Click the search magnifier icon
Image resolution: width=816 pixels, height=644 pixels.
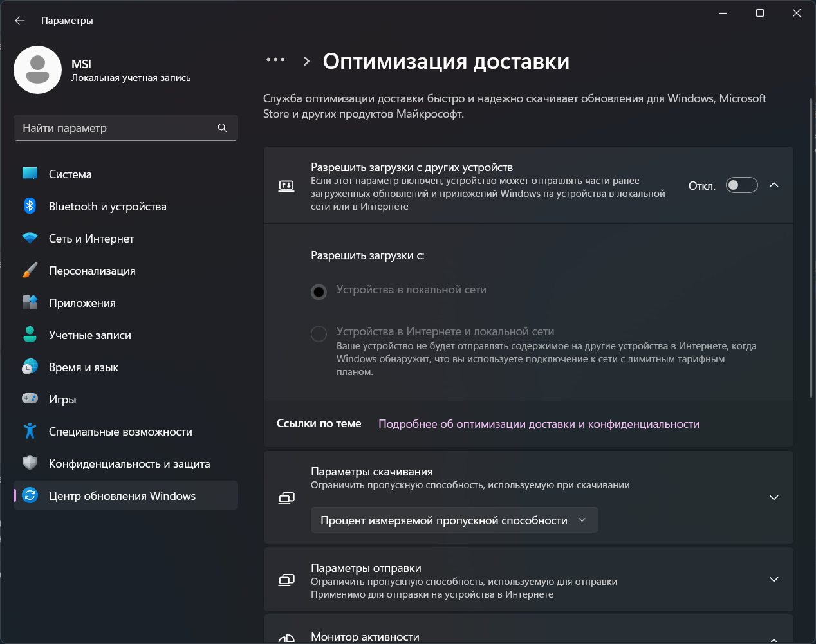[222, 127]
